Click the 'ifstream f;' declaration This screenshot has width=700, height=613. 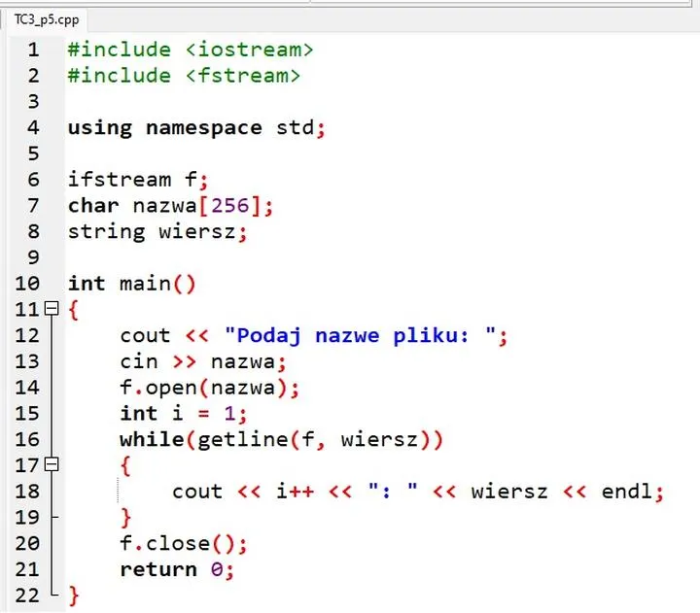coord(138,180)
